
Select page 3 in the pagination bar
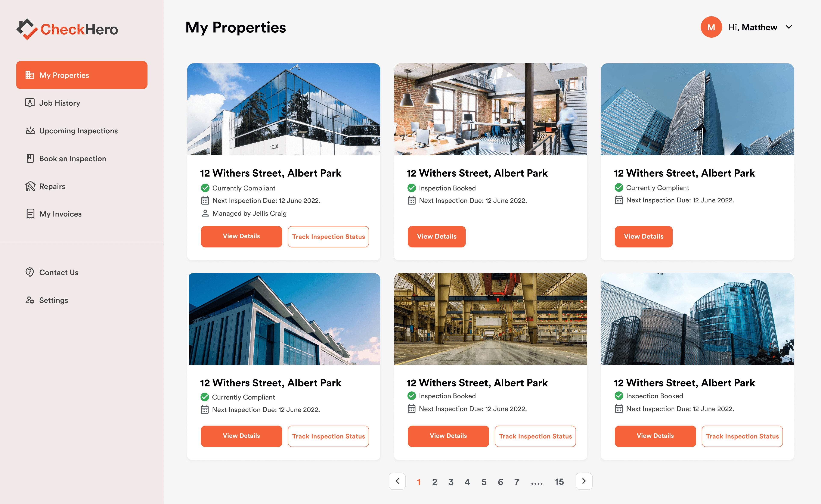451,481
